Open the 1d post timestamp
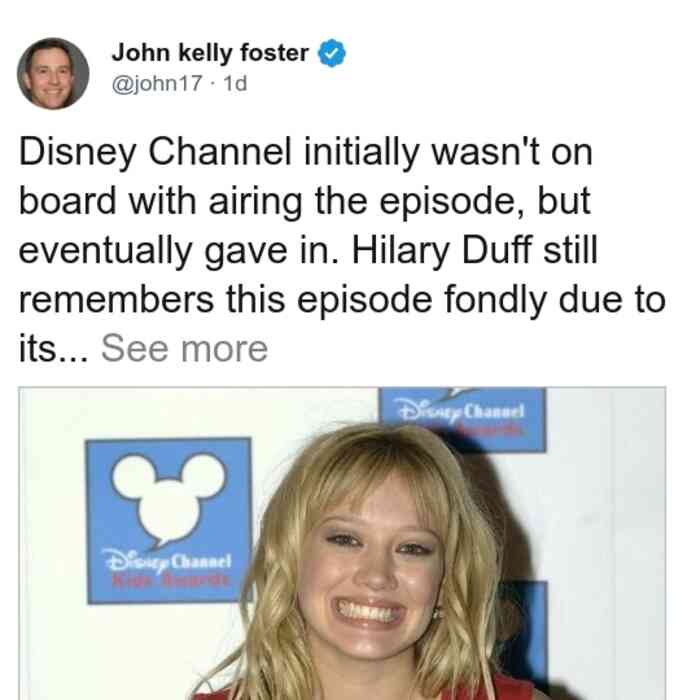The image size is (700, 700). click(235, 83)
